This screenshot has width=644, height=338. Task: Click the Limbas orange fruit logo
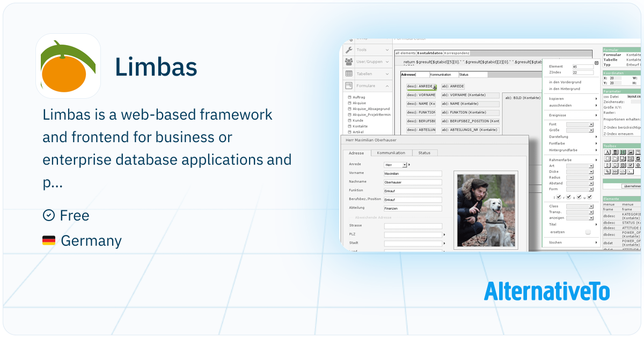tap(68, 66)
